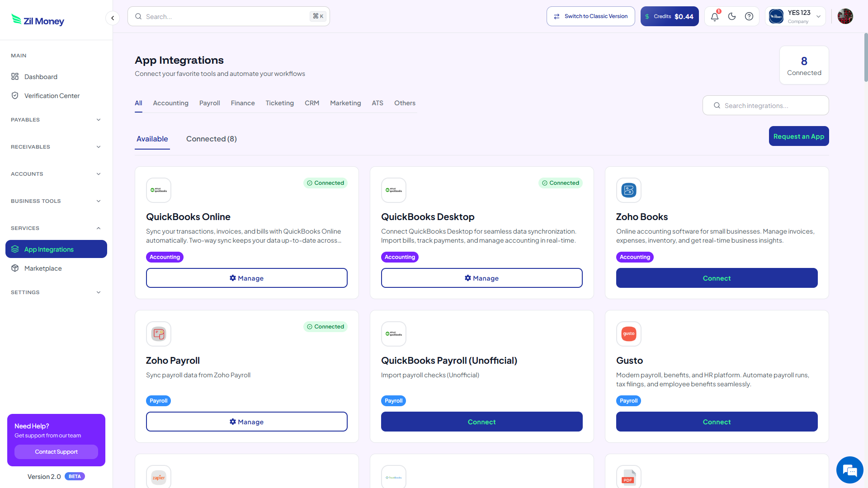Screen dimensions: 868x488
Task: Click the Connected badge on QuickBooks Online
Action: pyautogui.click(x=325, y=183)
